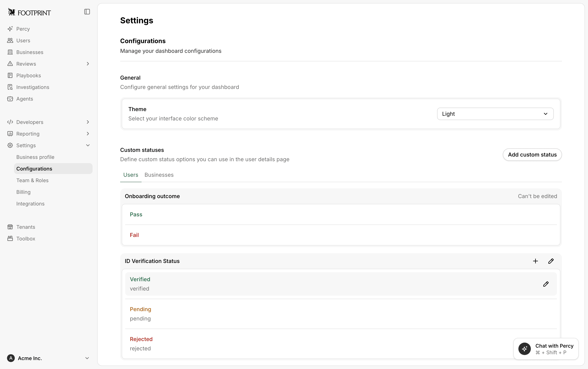Click the Percy sparkle icon in sidebar
The height and width of the screenshot is (369, 588).
(x=10, y=29)
